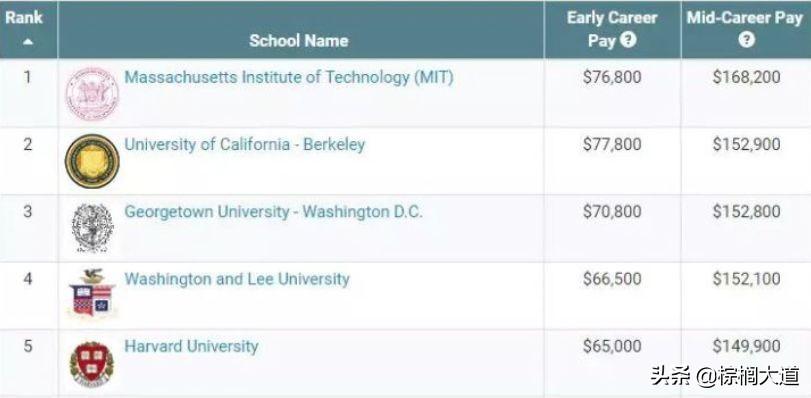Click the Washington and Lee crest logo
811x398 pixels.
tap(92, 293)
